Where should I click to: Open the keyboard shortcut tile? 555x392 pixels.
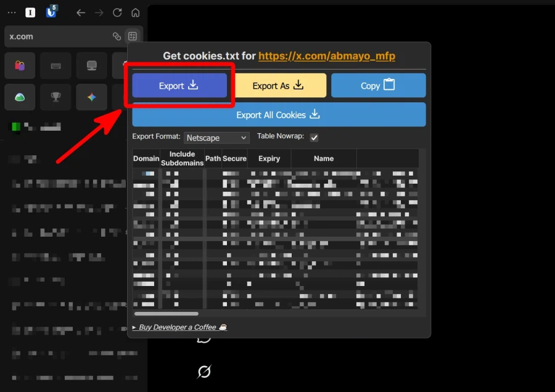(55, 65)
